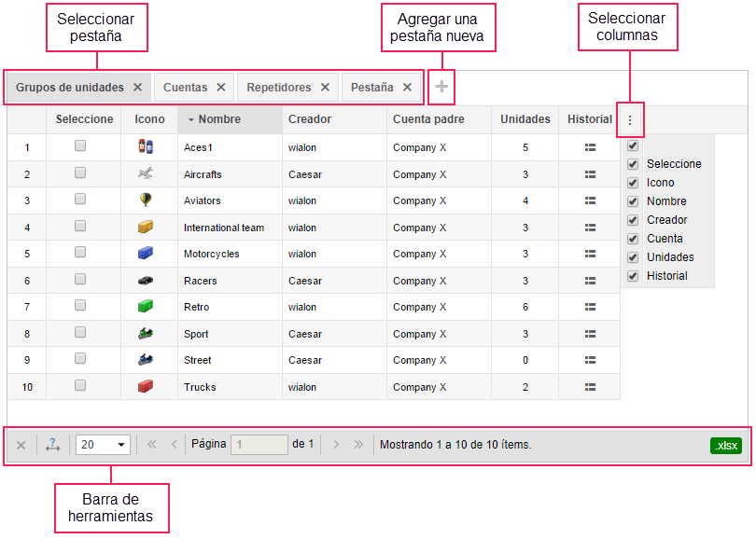Click the Aviators balloon icon
This screenshot has width=756, height=539.
click(146, 200)
